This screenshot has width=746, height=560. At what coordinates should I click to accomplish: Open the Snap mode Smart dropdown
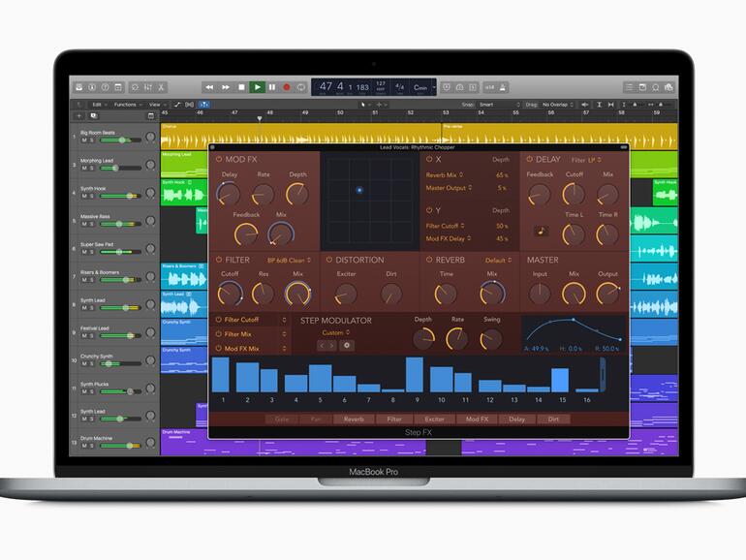tap(500, 105)
